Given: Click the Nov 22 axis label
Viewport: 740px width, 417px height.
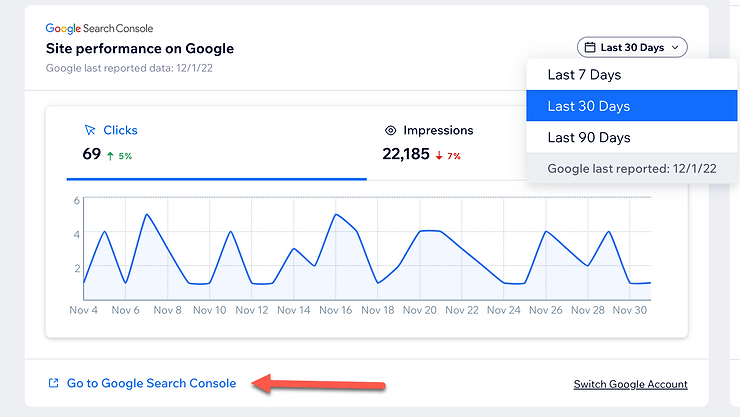Looking at the screenshot, I should click(x=462, y=310).
